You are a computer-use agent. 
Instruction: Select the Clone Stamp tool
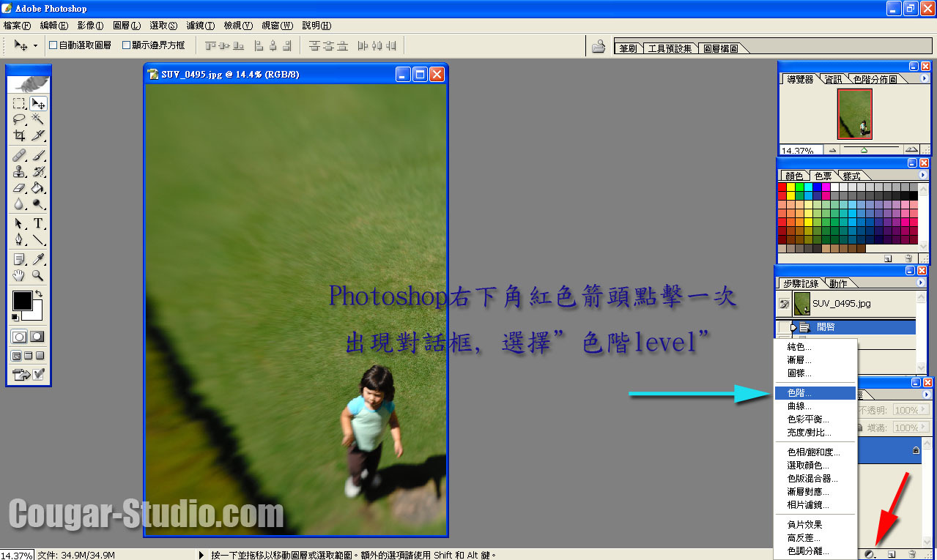point(20,171)
